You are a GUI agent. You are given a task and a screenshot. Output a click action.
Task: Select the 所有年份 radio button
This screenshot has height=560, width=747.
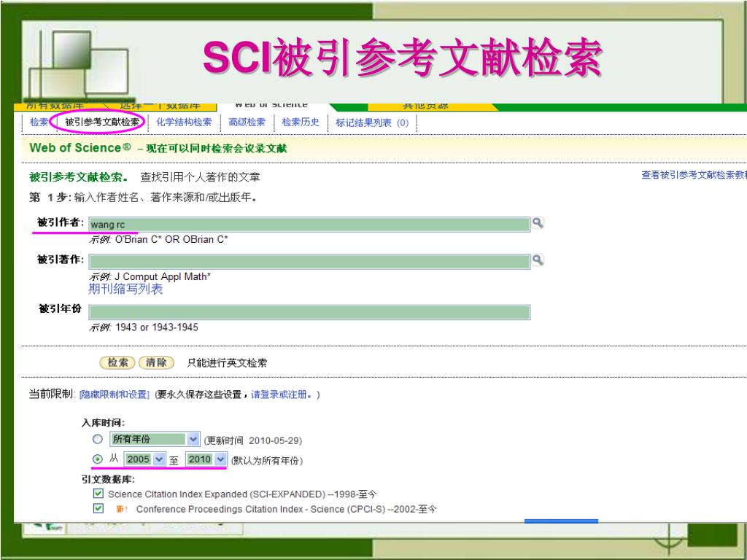pyautogui.click(x=98, y=439)
